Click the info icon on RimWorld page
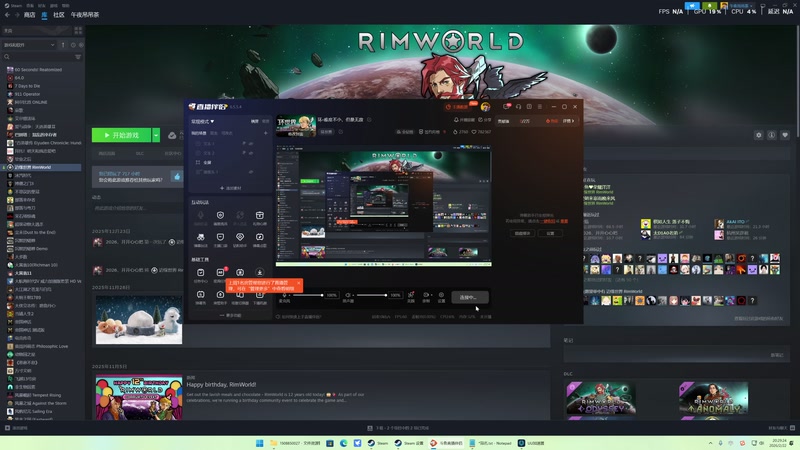Image resolution: width=800 pixels, height=450 pixels. click(771, 135)
